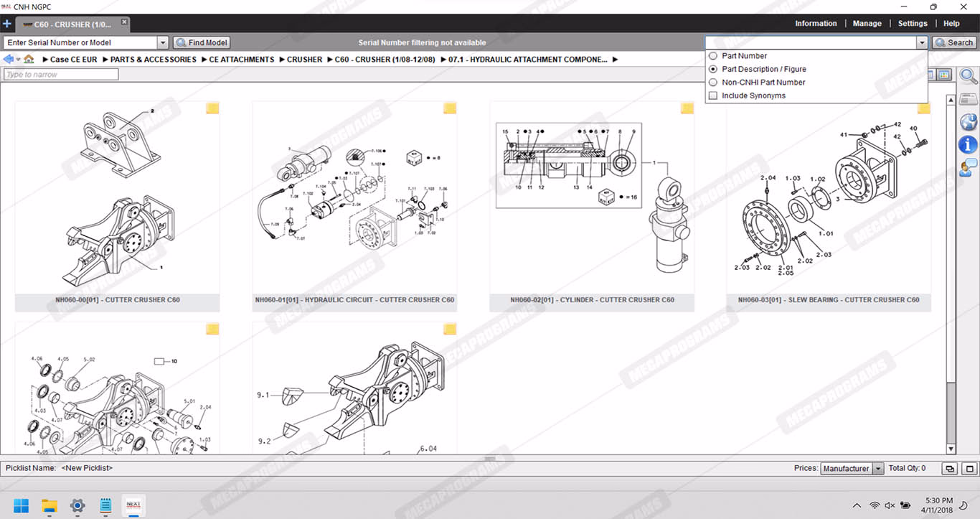Click the blue back navigation arrow
The height and width of the screenshot is (519, 980).
tap(9, 60)
